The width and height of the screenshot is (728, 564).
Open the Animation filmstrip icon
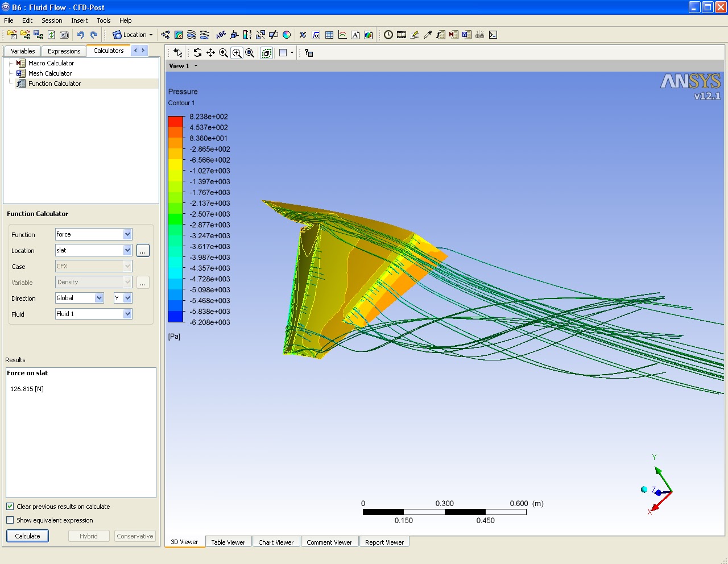coord(402,35)
